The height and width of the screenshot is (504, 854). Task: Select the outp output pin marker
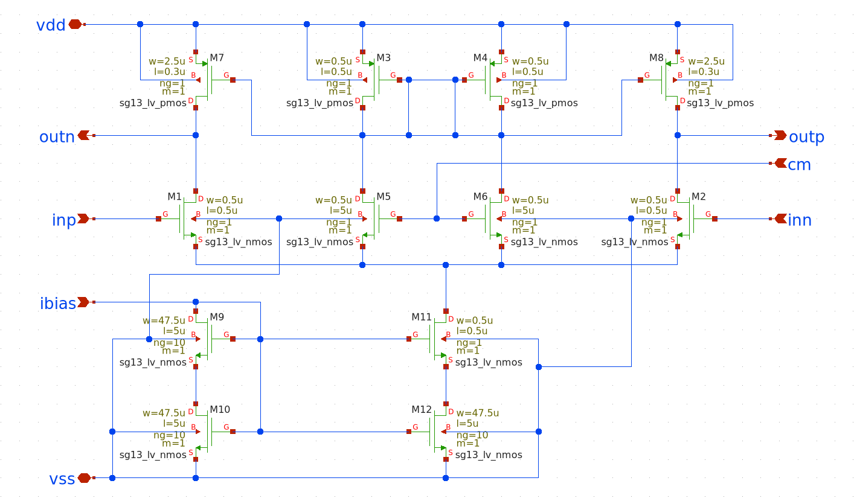pyautogui.click(x=780, y=135)
